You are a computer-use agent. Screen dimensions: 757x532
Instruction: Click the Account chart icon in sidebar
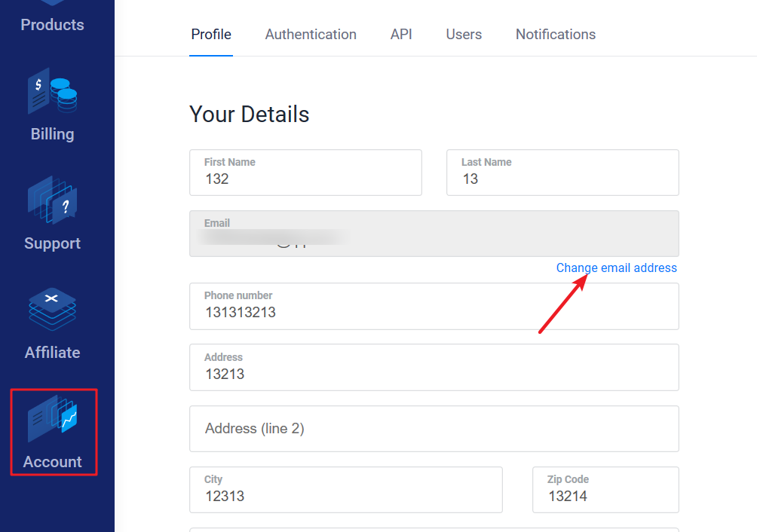53,418
